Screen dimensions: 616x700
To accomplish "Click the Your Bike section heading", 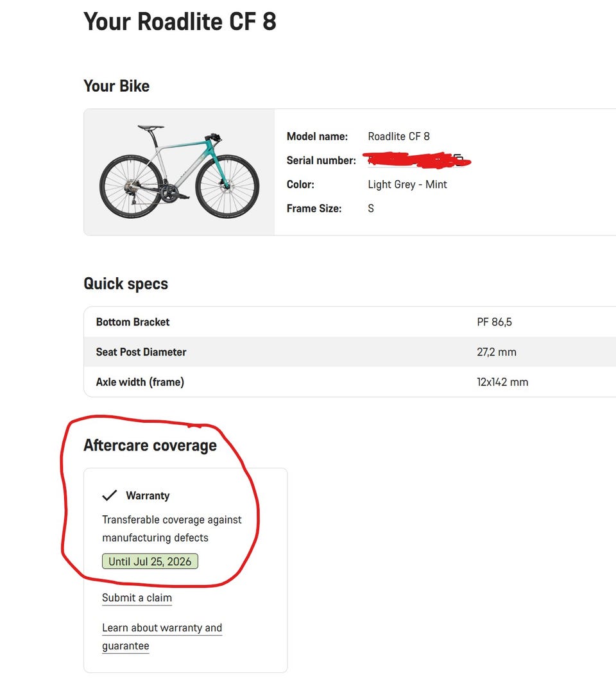I will (116, 86).
